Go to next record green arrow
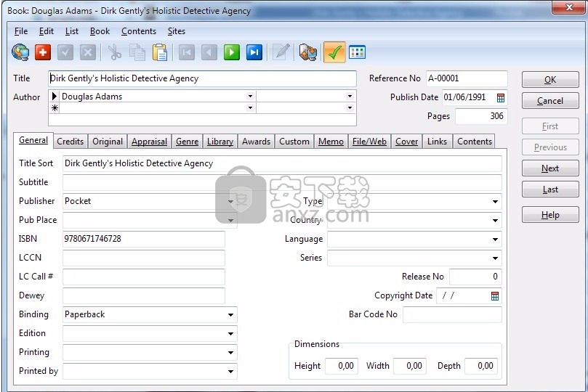Image resolution: width=588 pixels, height=392 pixels. click(231, 52)
